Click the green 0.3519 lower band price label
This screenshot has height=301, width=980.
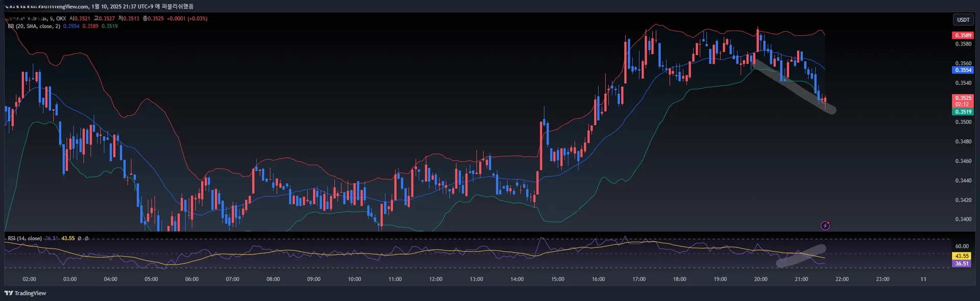(963, 112)
